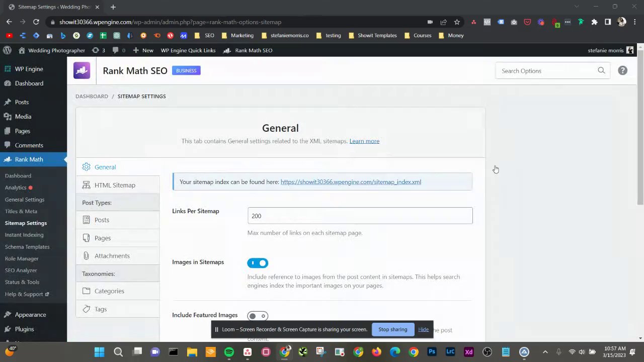Open the Categories taxonomy tab
This screenshot has width=644, height=362.
coord(118,291)
